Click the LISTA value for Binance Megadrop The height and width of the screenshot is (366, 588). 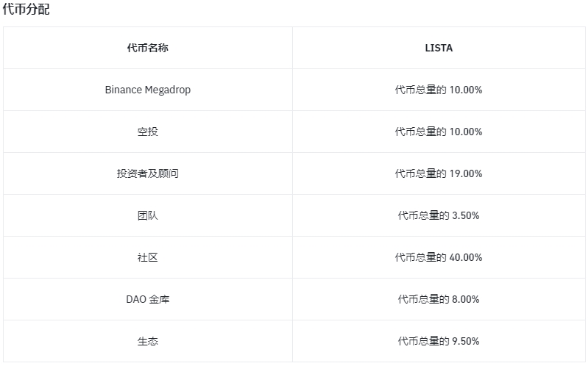(439, 90)
